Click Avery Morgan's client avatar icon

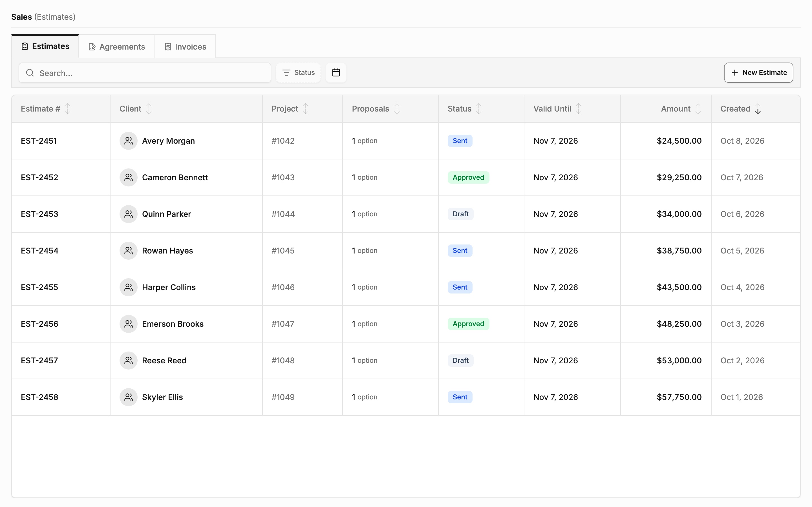[x=129, y=141]
